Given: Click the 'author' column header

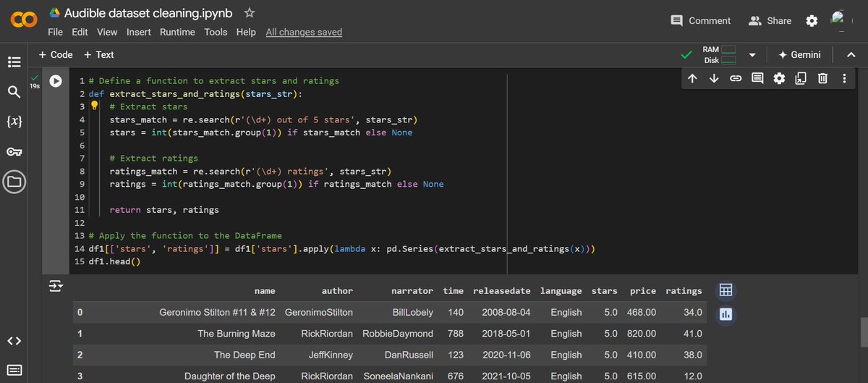Looking at the screenshot, I should pos(337,291).
